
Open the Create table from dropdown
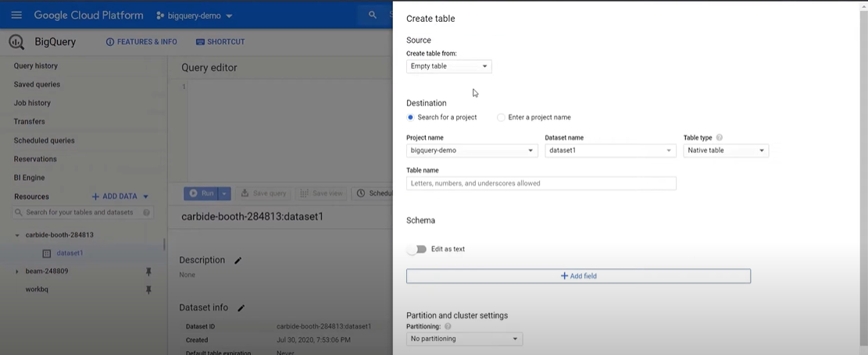[449, 66]
